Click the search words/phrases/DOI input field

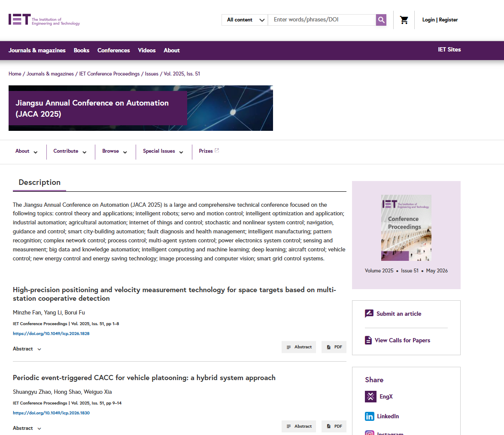[x=322, y=20]
